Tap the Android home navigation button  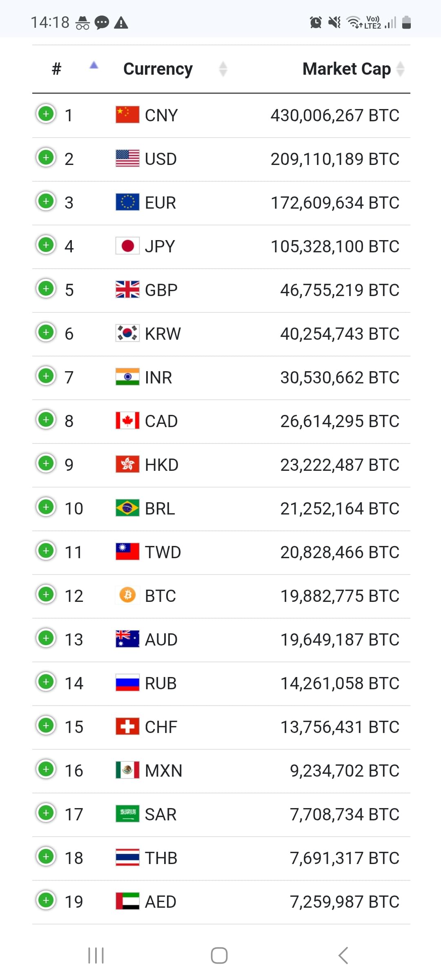(x=219, y=955)
